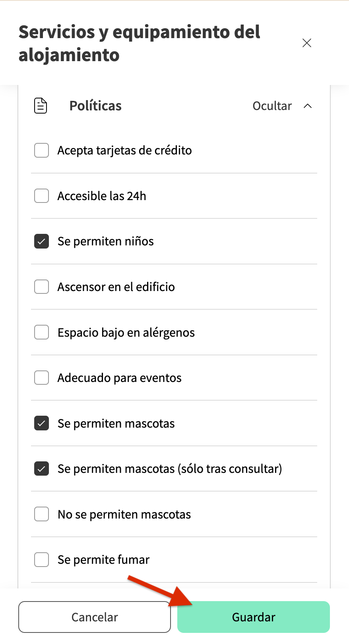This screenshot has width=349, height=644.
Task: Close the services dialog with the X icon
Action: (306, 43)
